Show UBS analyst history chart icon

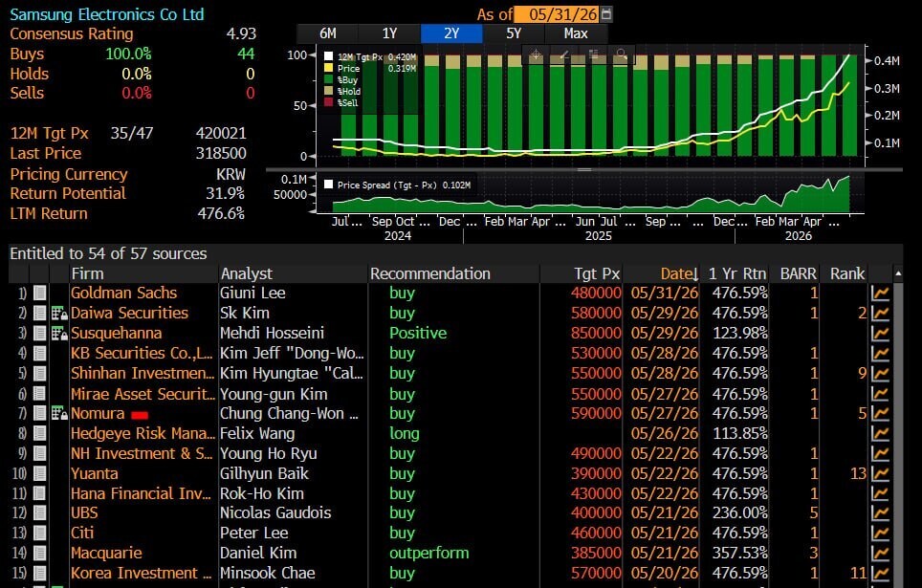pos(880,512)
